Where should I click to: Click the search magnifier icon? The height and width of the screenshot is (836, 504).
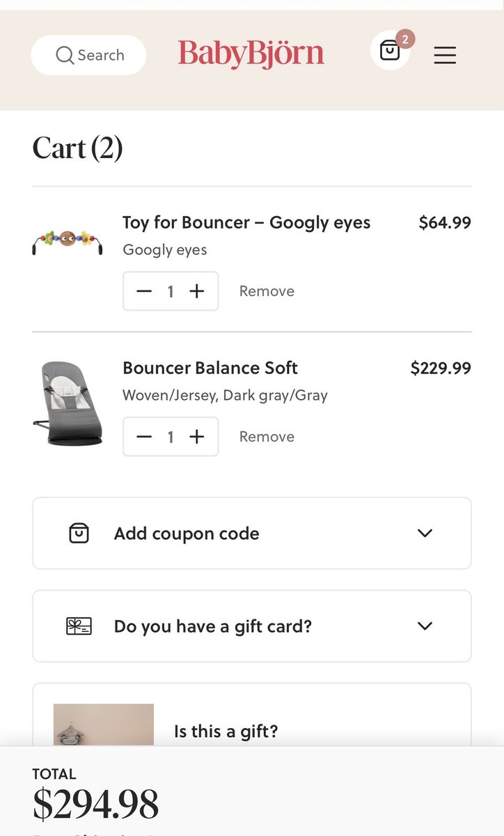65,55
